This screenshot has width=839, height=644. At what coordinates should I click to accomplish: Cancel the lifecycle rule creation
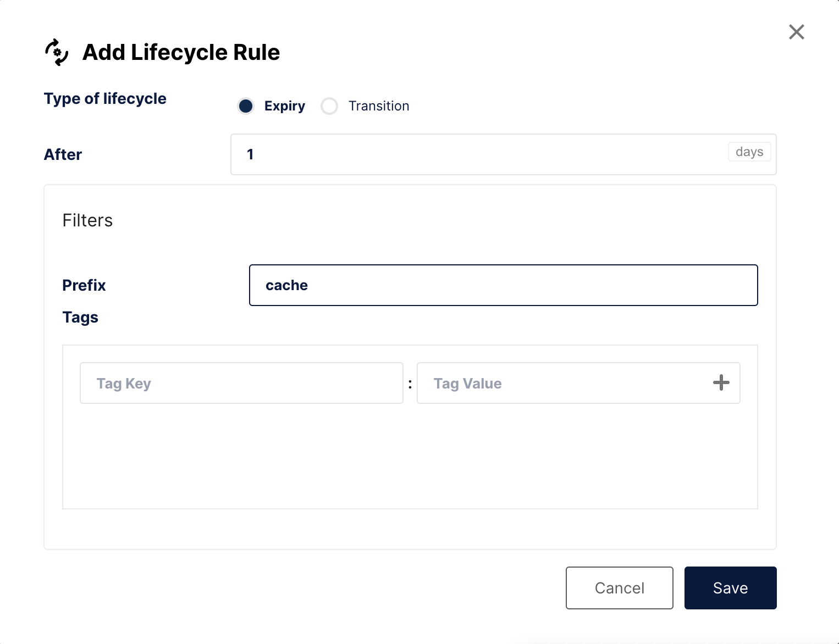tap(619, 588)
